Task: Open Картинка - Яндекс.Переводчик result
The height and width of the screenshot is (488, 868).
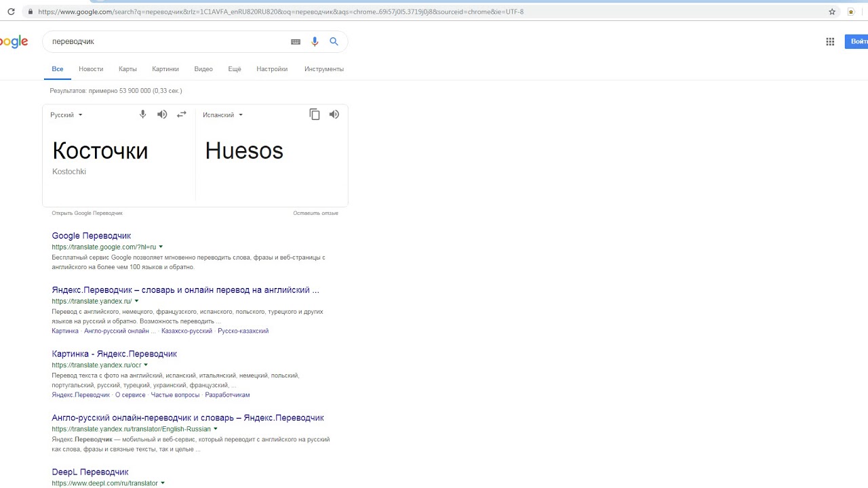Action: point(114,354)
